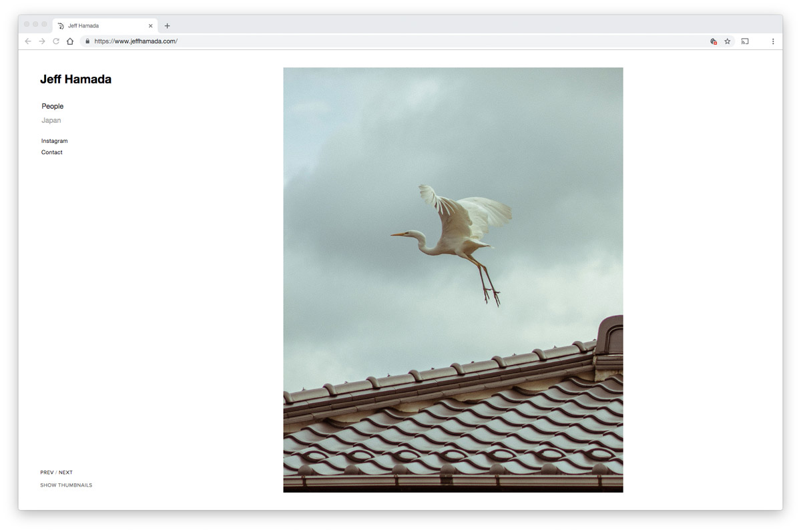The width and height of the screenshot is (801, 532).
Task: Click the browser forward arrow
Action: [42, 41]
